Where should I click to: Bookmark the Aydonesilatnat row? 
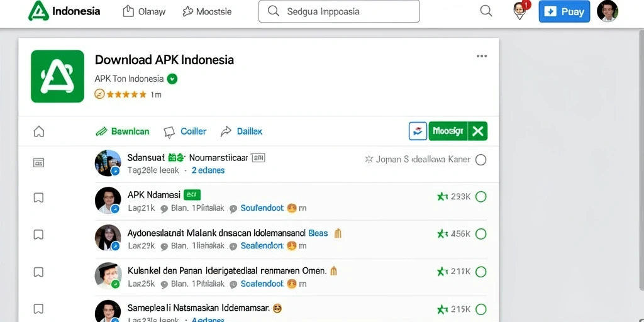pos(38,235)
